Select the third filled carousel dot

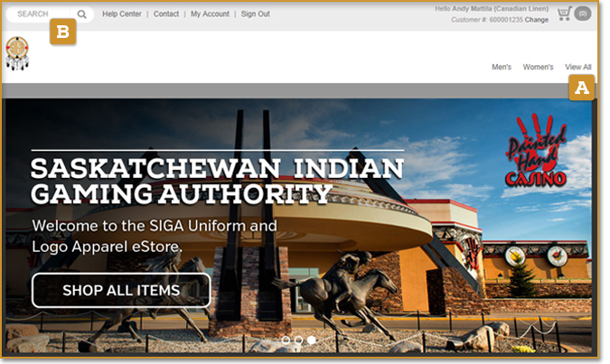pyautogui.click(x=312, y=341)
